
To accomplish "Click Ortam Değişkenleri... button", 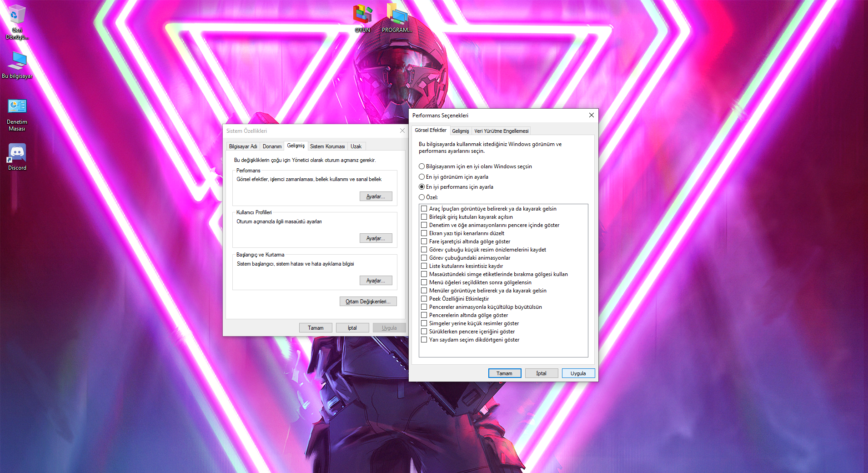I will [x=368, y=302].
